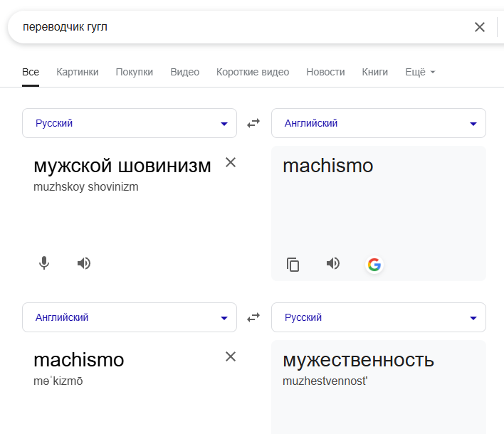Switch to the Новости tab
This screenshot has width=504, height=434.
[x=325, y=72]
